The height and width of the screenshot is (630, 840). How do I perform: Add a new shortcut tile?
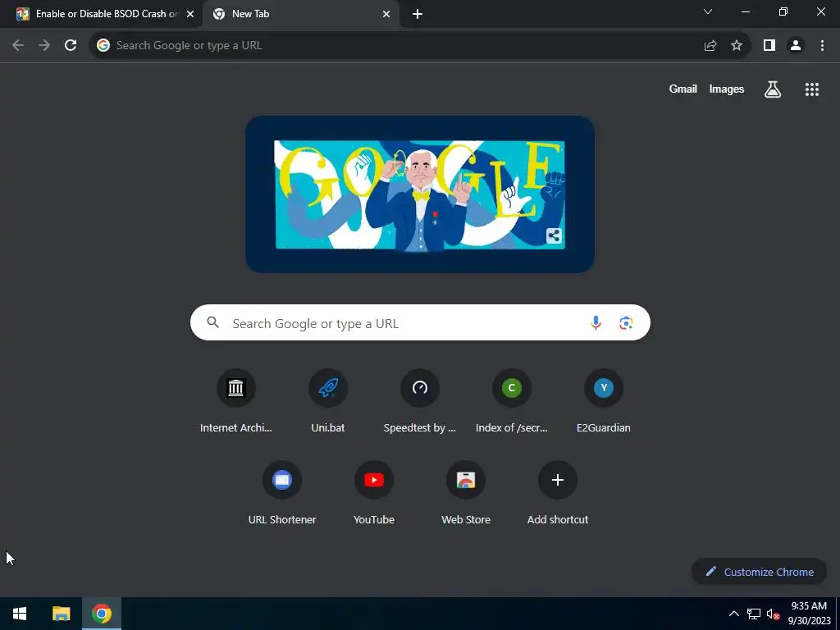click(x=558, y=491)
